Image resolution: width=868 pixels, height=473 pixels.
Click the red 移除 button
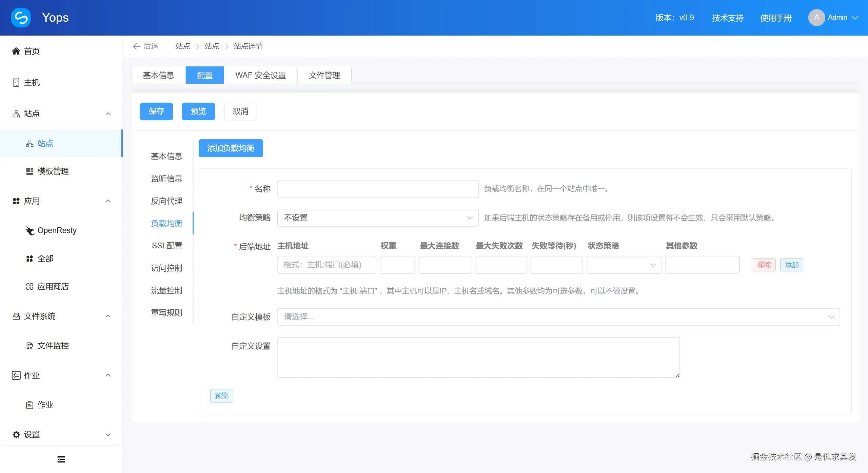coord(764,265)
